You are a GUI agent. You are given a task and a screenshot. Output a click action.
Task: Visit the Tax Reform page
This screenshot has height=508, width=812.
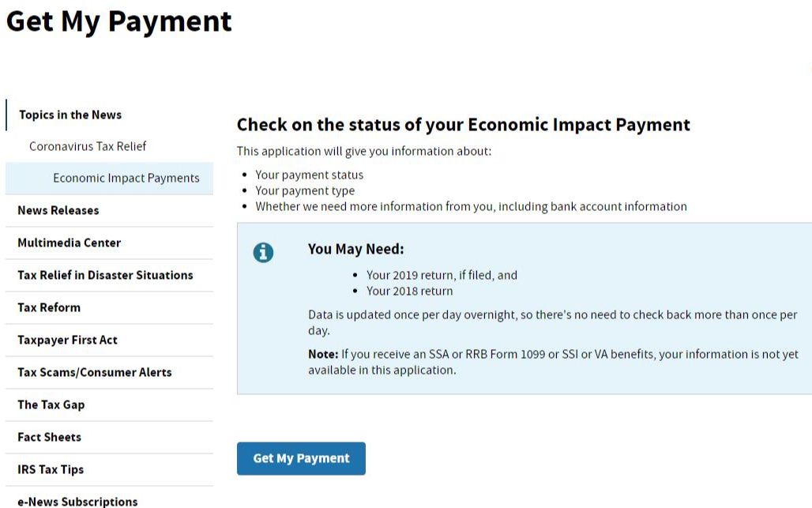49,307
